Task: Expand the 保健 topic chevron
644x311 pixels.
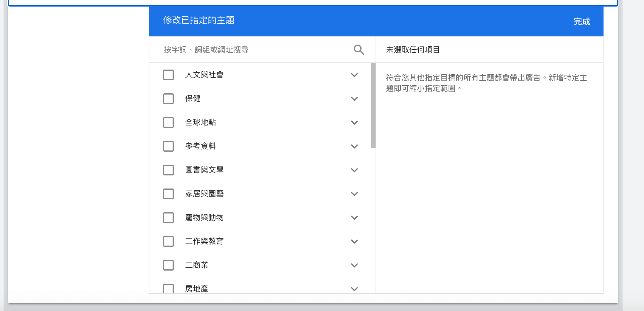Action: click(x=354, y=99)
